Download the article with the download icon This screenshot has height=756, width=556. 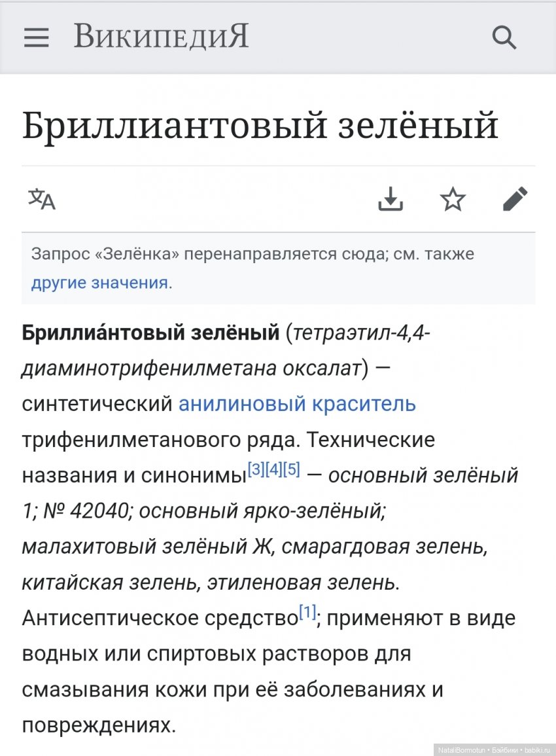coord(391,199)
